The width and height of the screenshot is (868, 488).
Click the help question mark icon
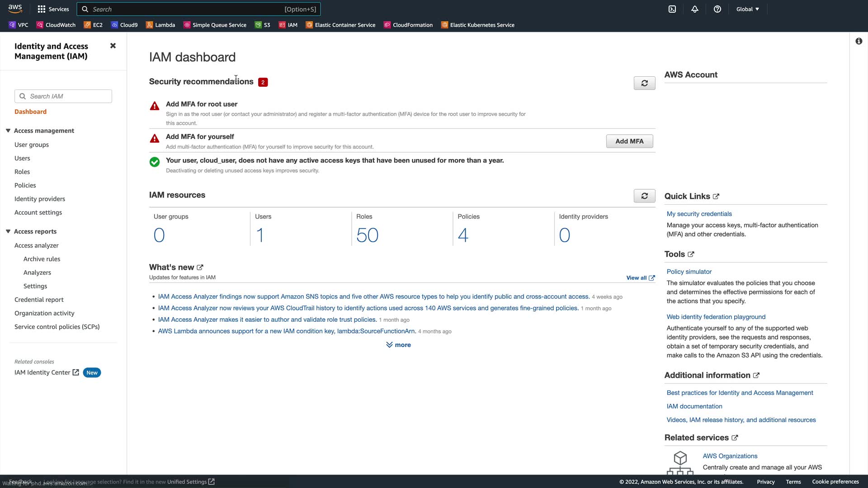click(717, 9)
